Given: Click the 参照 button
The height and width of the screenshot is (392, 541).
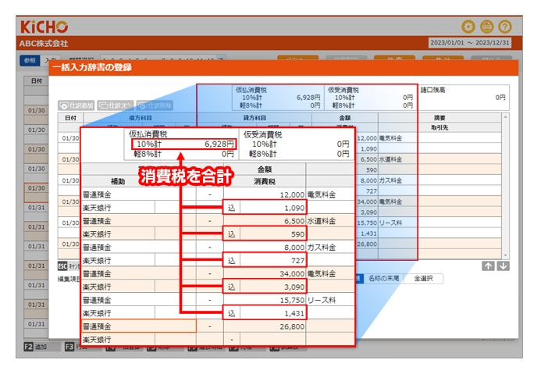Looking at the screenshot, I should (x=30, y=60).
